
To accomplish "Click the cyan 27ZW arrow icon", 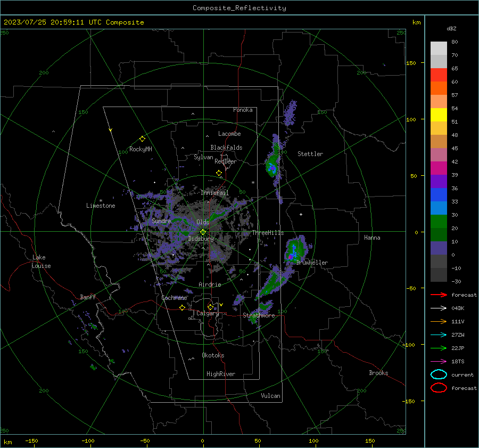I will (x=439, y=335).
